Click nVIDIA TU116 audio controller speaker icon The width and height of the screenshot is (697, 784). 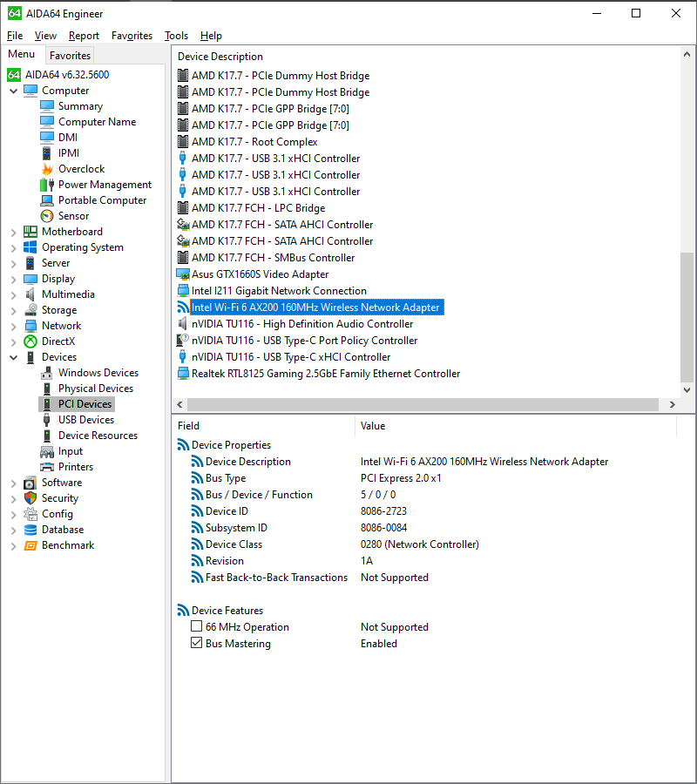click(x=184, y=323)
